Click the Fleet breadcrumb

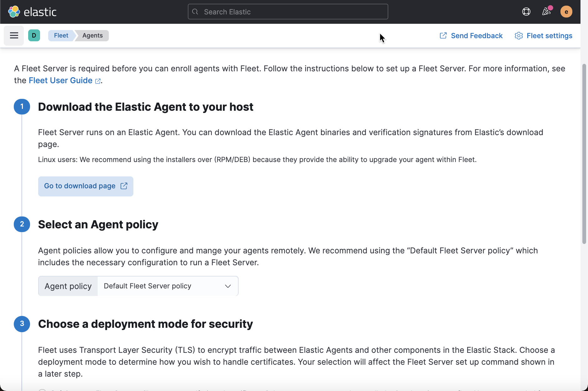coord(61,35)
